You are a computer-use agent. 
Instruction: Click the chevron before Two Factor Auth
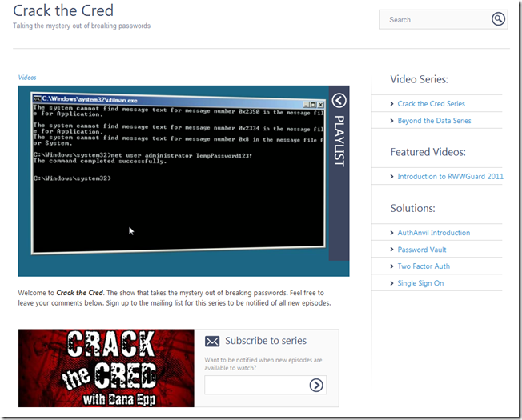[x=391, y=266]
